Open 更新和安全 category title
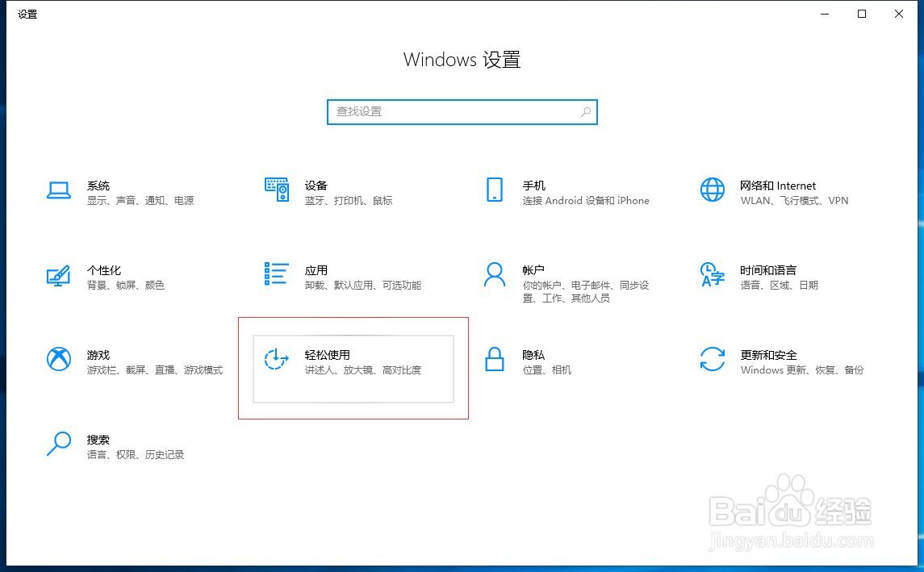924x572 pixels. pos(768,355)
